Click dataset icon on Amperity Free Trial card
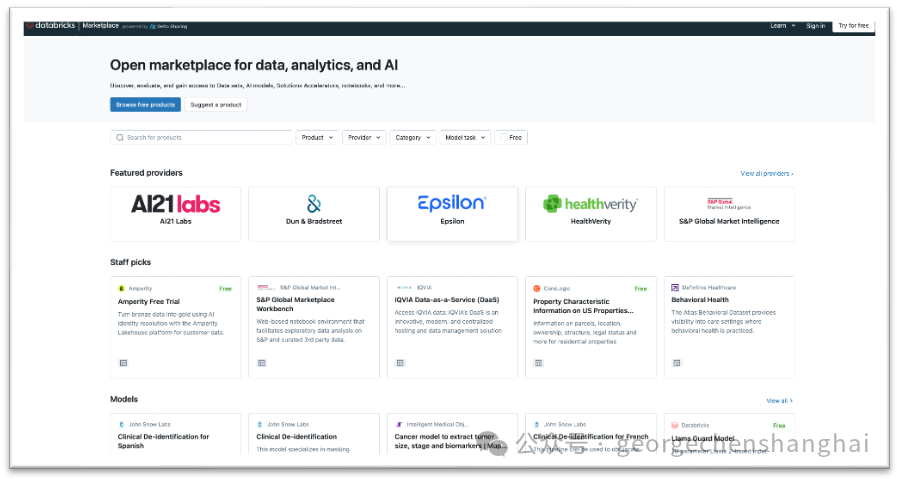The height and width of the screenshot is (479, 897). 122,363
